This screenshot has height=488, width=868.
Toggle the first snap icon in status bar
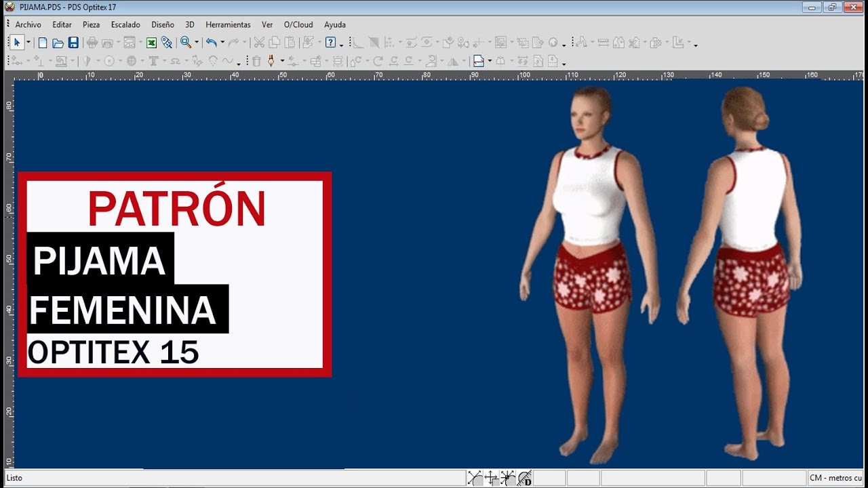coord(475,479)
